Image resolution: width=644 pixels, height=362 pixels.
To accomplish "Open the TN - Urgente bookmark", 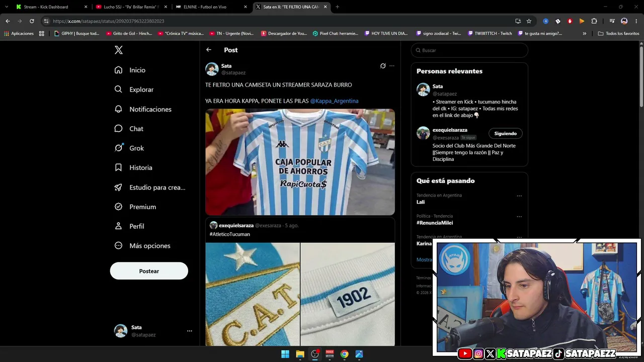I will (x=231, y=34).
